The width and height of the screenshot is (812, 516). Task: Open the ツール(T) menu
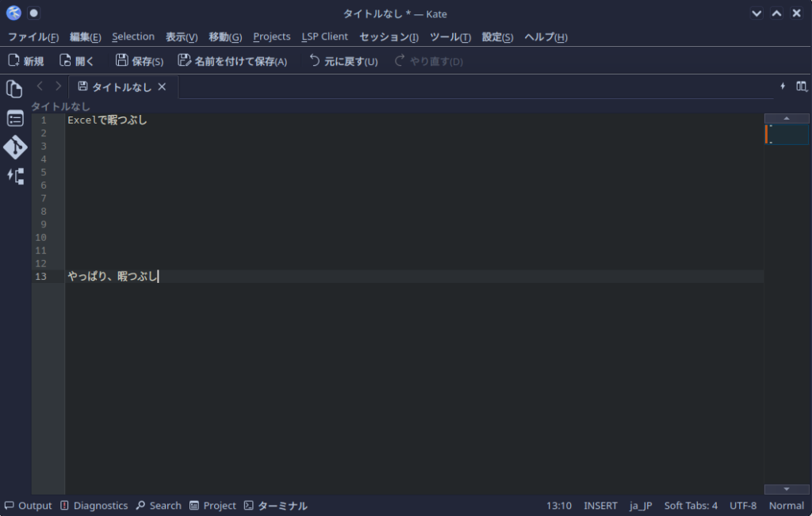coord(450,36)
